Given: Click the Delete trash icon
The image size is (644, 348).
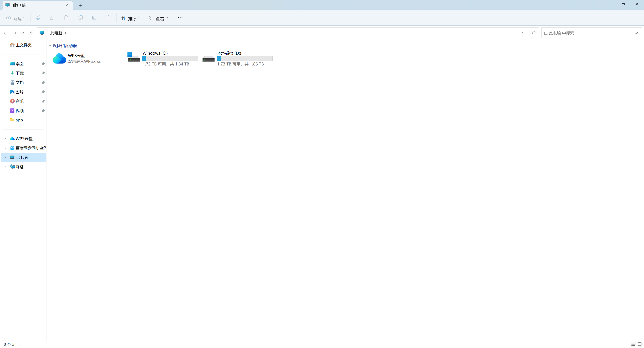Looking at the screenshot, I should click(109, 18).
